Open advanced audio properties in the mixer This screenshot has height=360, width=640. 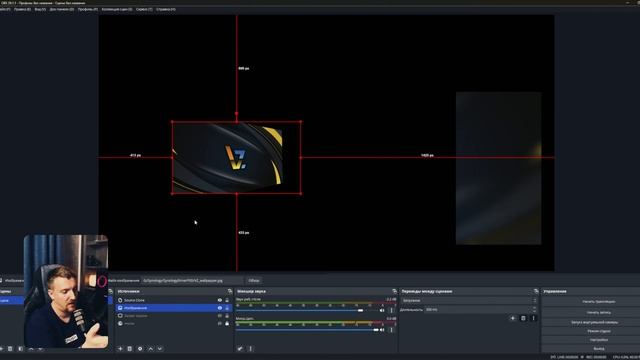pyautogui.click(x=240, y=349)
